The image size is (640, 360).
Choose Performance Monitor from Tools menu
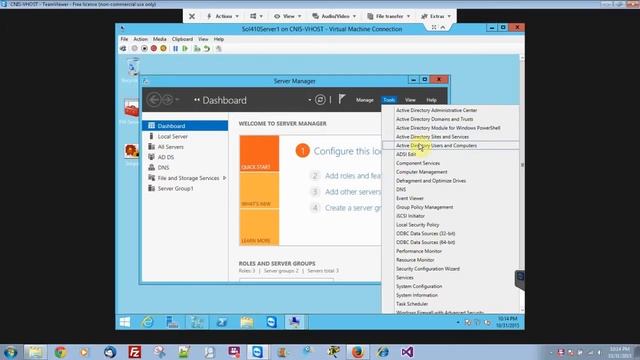(x=419, y=251)
